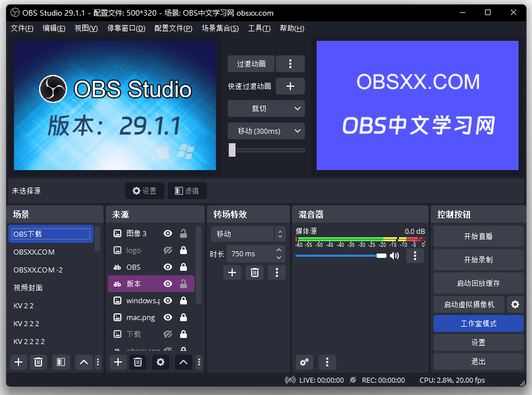Image resolution: width=532 pixels, height=395 pixels.
Task: Select the OBSXX.COM scene
Action: tap(51, 252)
